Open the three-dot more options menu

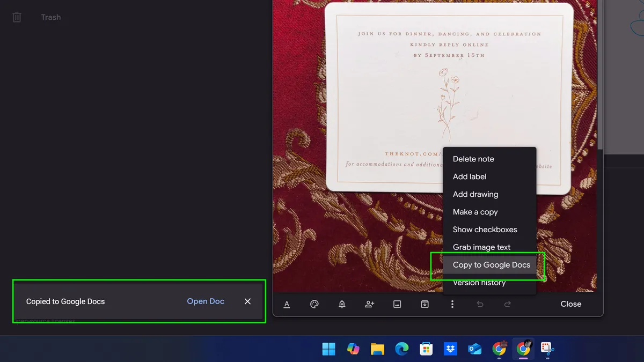tap(452, 304)
